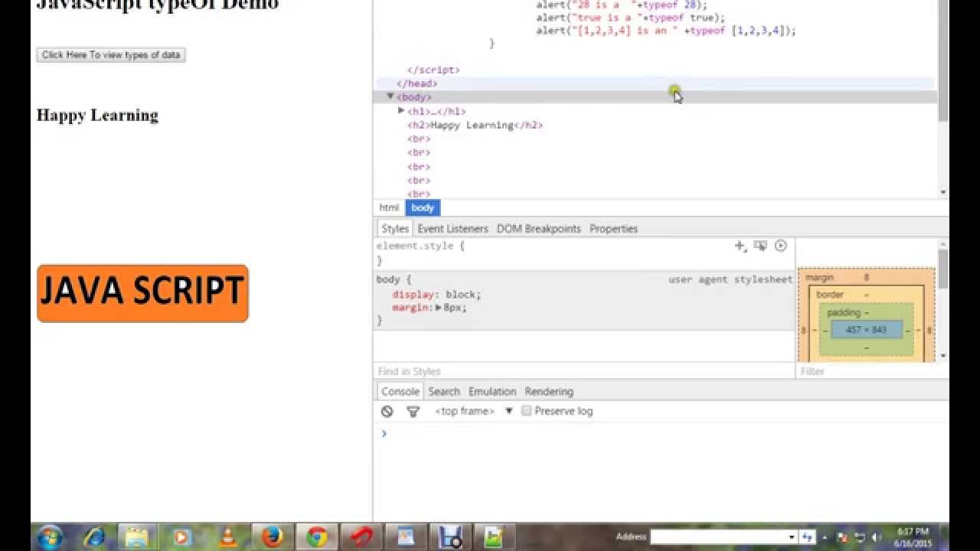
Task: Open the taskbar Address dropdown arrow
Action: (791, 536)
